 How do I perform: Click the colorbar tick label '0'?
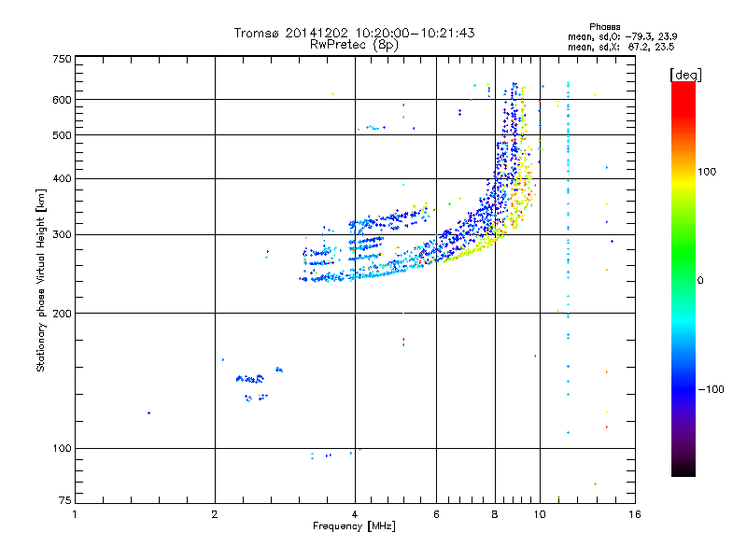700,281
